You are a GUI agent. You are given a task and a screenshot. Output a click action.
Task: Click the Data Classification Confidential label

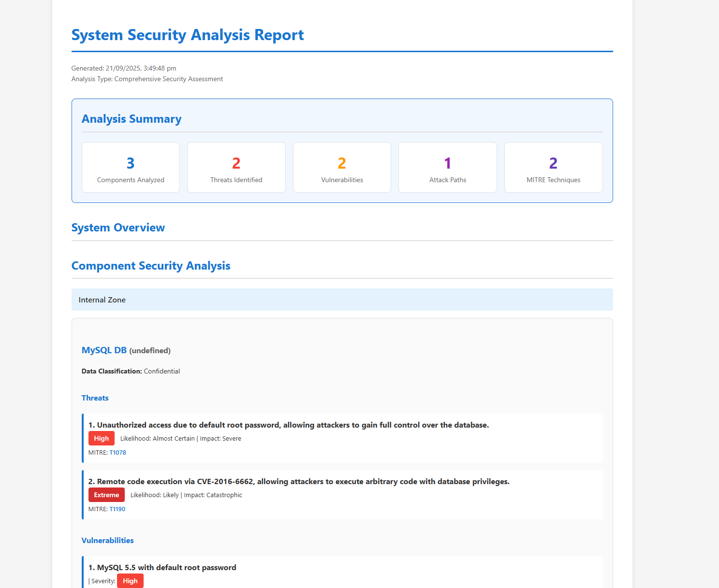[x=131, y=371]
